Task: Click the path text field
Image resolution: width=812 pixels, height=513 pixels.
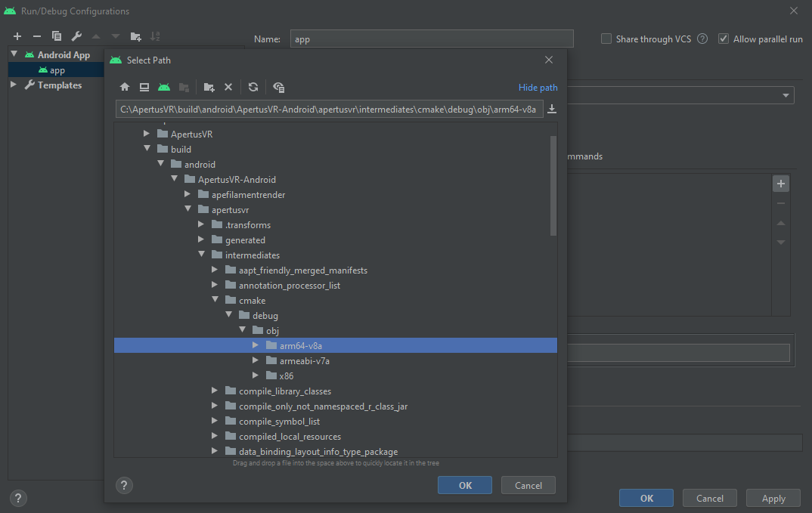Action: 330,110
